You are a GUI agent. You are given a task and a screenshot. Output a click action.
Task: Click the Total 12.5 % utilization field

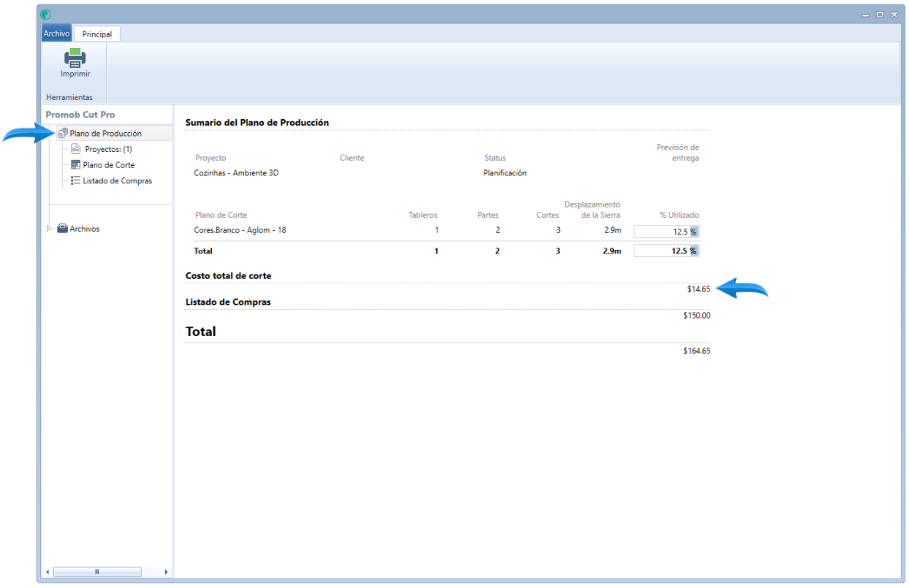tap(666, 251)
